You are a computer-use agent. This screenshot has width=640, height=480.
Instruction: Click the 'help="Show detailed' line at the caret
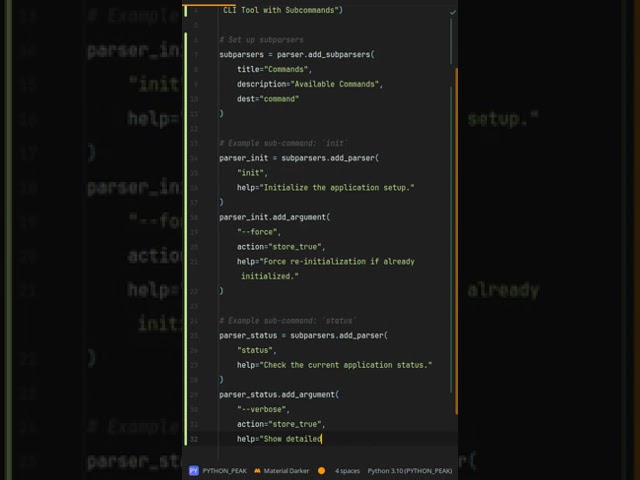click(279, 439)
